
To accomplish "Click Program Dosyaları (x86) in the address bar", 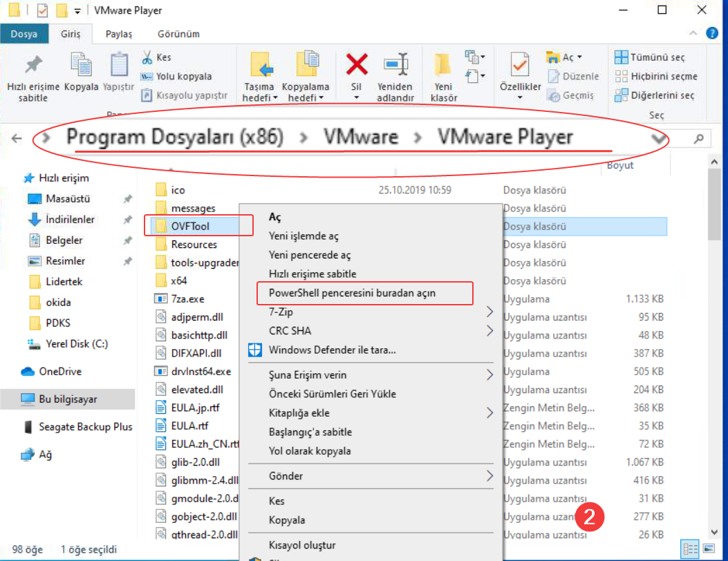I will coord(175,137).
